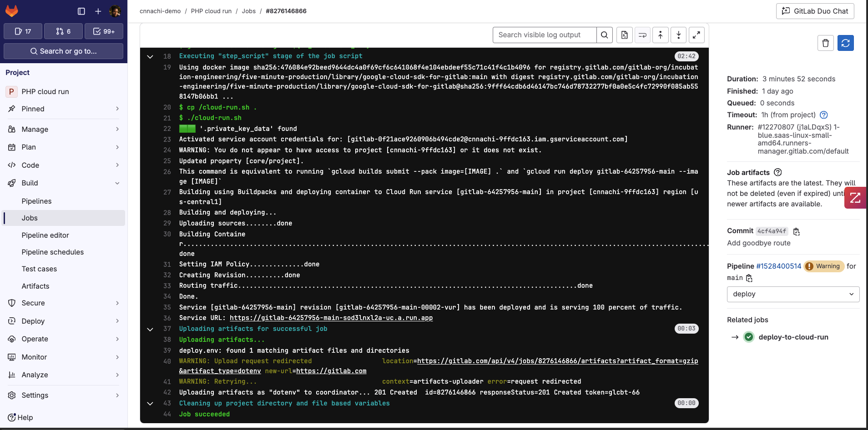Expand the Plan menu
This screenshot has height=430, width=868.
pyautogui.click(x=63, y=147)
